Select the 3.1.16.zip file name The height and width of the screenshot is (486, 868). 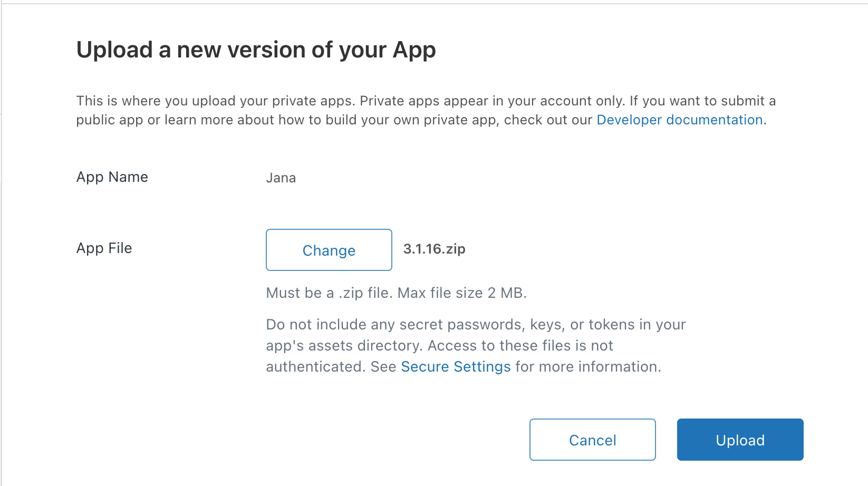coord(434,249)
